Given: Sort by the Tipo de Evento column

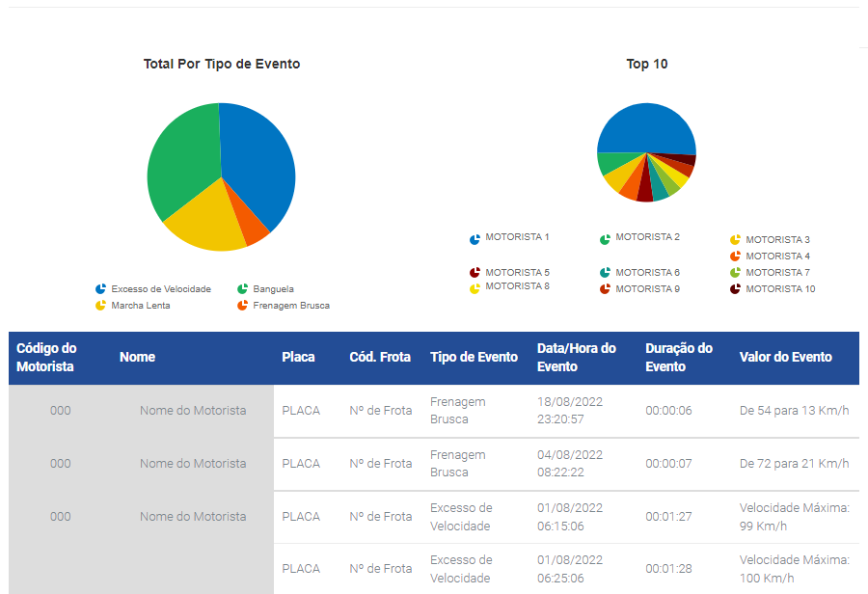Looking at the screenshot, I should [x=474, y=357].
